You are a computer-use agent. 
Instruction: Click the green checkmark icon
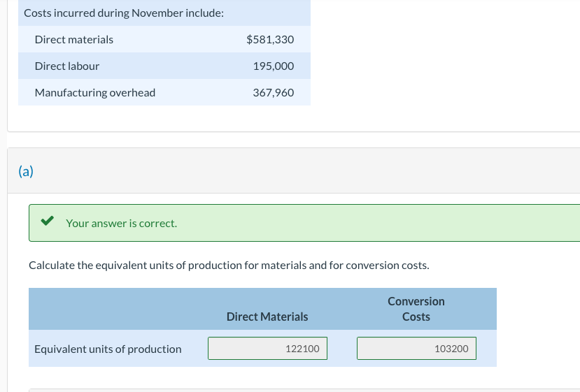point(48,221)
